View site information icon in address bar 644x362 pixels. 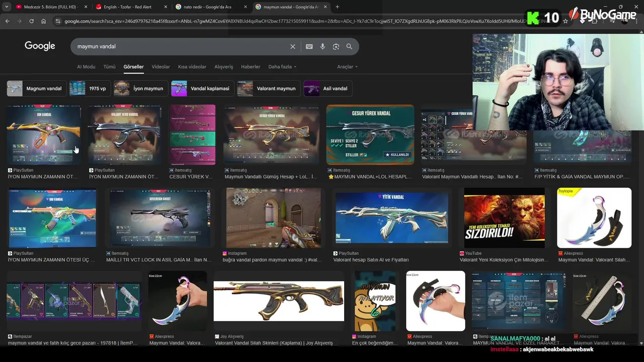point(57,21)
